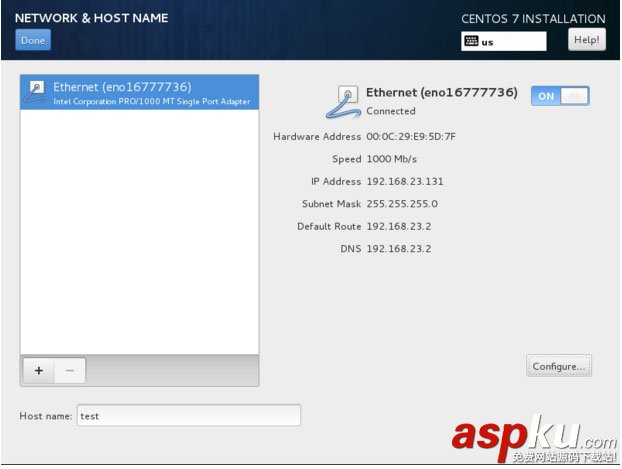Click the Connected status text

[391, 111]
